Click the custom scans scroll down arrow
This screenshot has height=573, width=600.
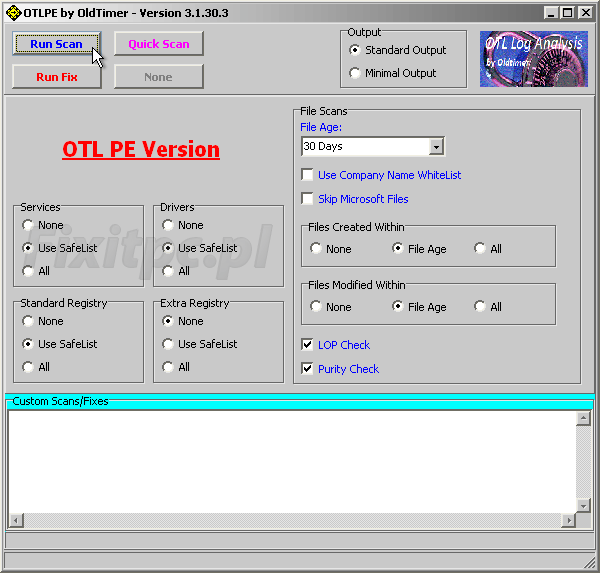click(x=583, y=506)
